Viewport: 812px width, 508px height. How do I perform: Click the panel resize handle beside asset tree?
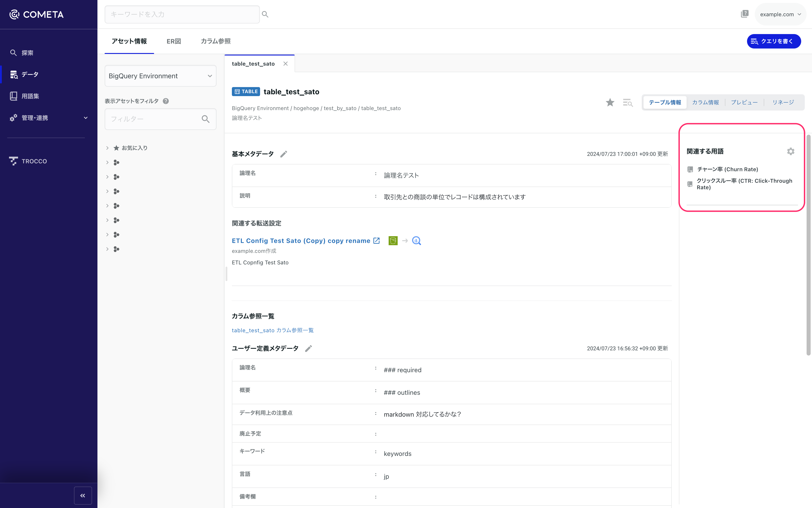pyautogui.click(x=226, y=274)
